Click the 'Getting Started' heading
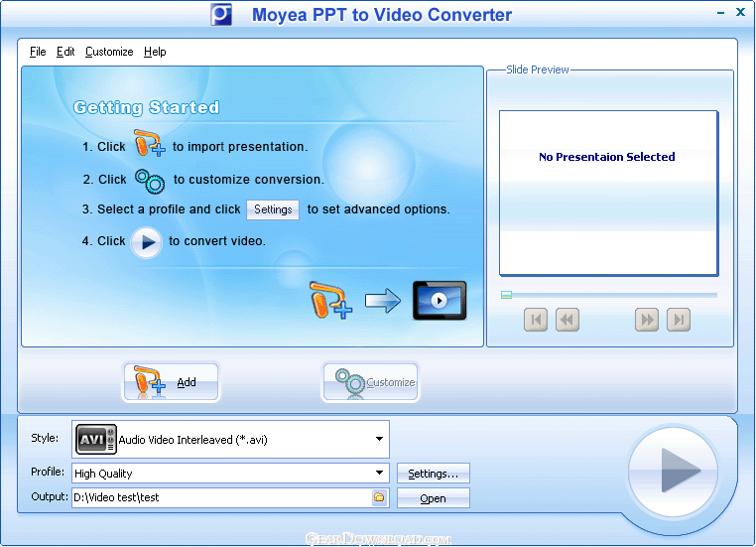The image size is (756, 547). click(x=147, y=107)
